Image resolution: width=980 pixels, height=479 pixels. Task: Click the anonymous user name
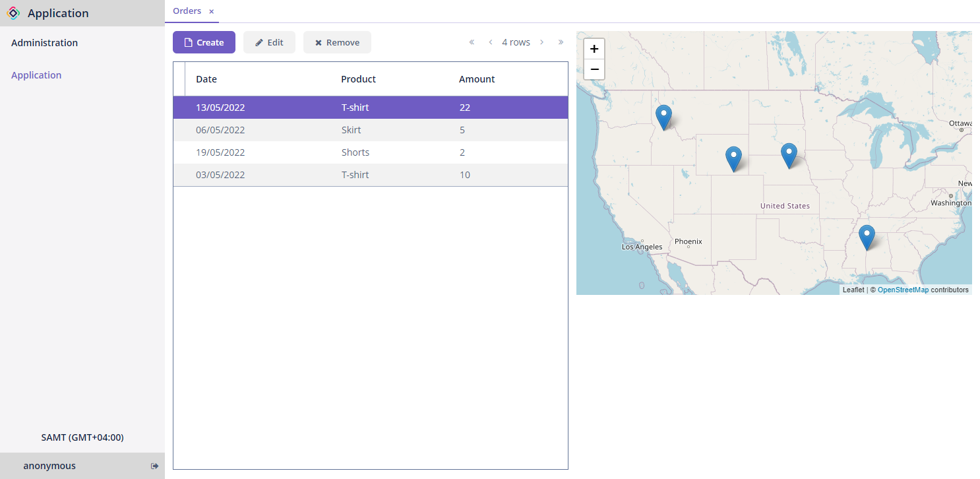pyautogui.click(x=49, y=466)
